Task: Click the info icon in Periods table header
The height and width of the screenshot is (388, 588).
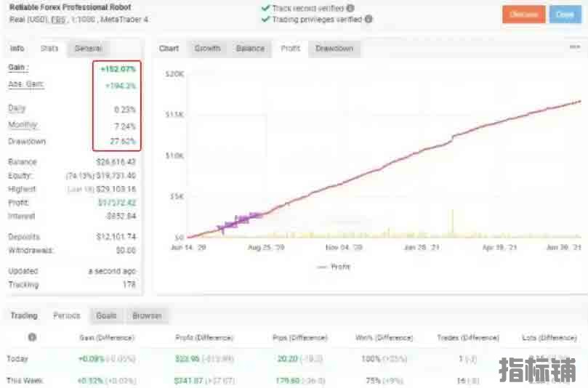Action: [x=32, y=337]
